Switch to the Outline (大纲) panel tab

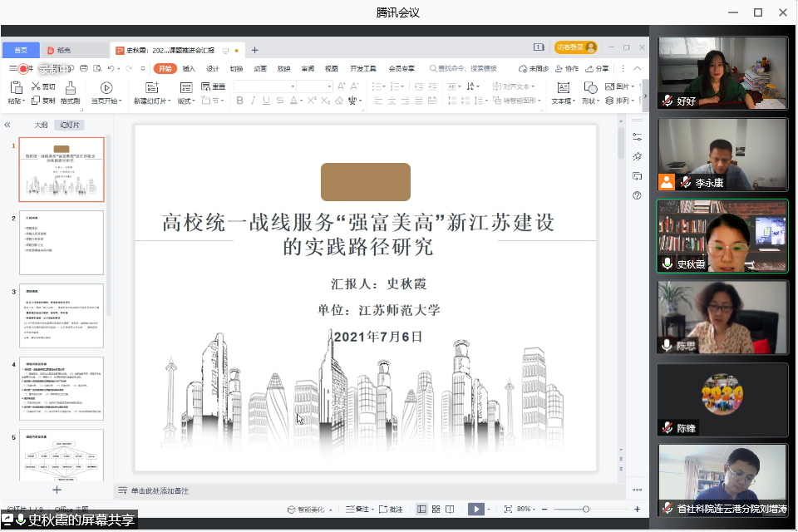[x=41, y=125]
